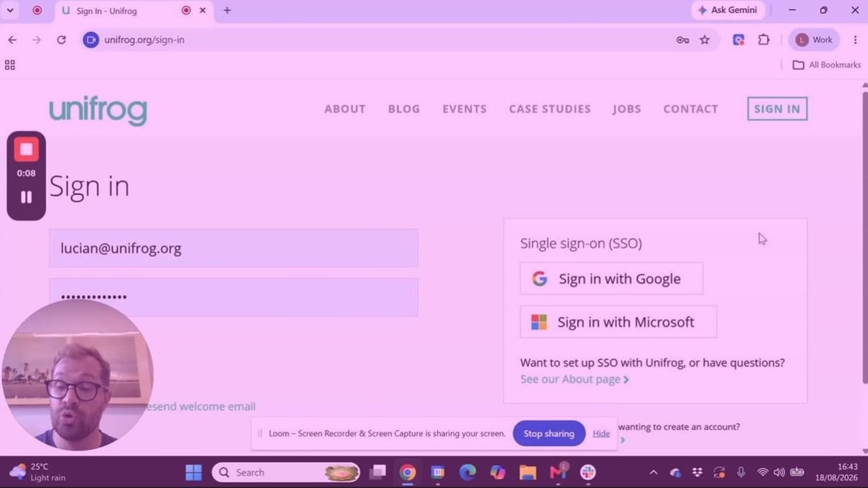
Task: Open a new browser tab
Action: pyautogui.click(x=227, y=10)
